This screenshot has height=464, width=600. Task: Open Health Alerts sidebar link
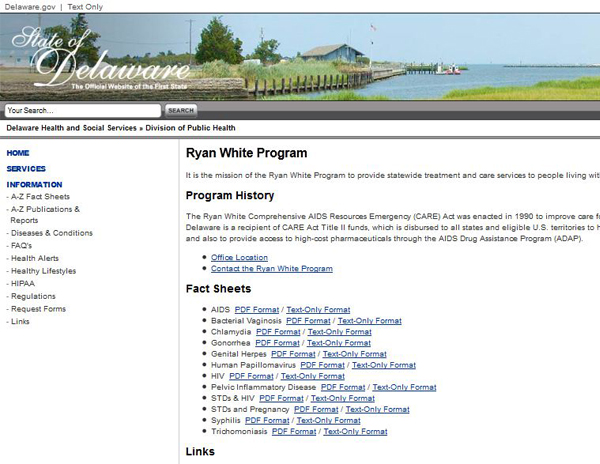click(35, 258)
